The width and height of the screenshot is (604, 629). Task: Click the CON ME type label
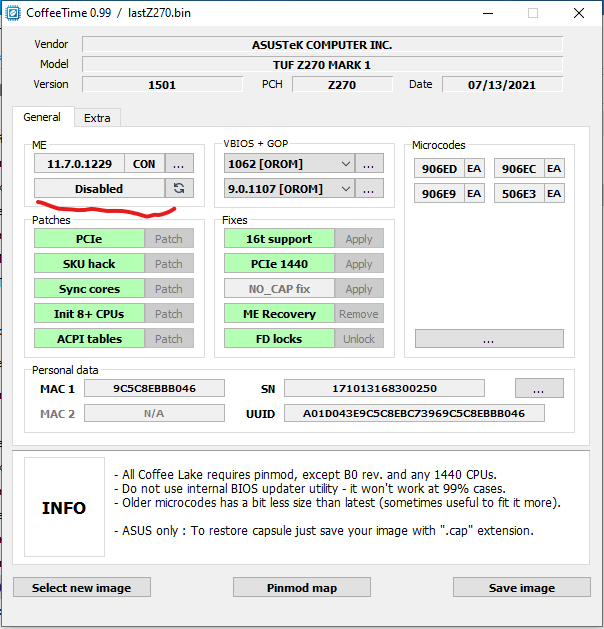(x=144, y=164)
